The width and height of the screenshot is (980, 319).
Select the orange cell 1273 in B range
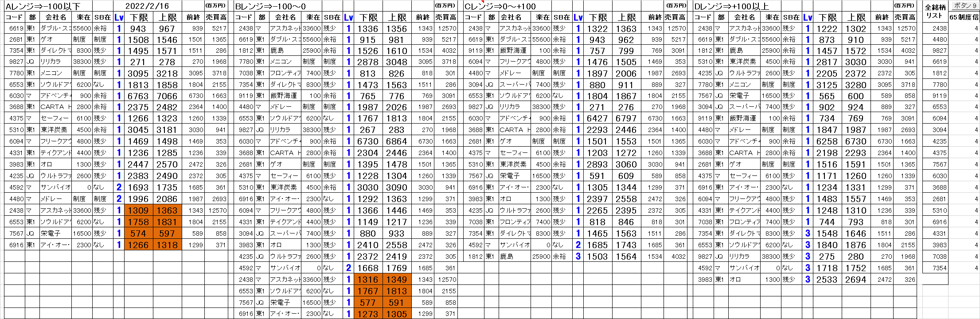point(368,314)
